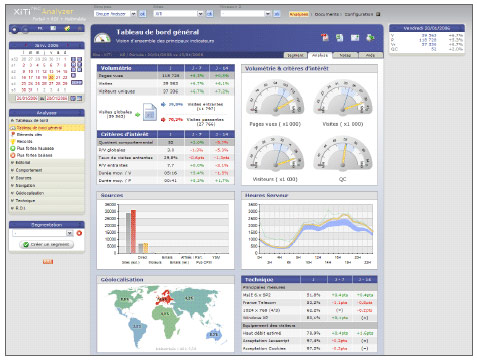Click the Visiteurs gauge
Screen dimensions: 477x362
click(275, 154)
